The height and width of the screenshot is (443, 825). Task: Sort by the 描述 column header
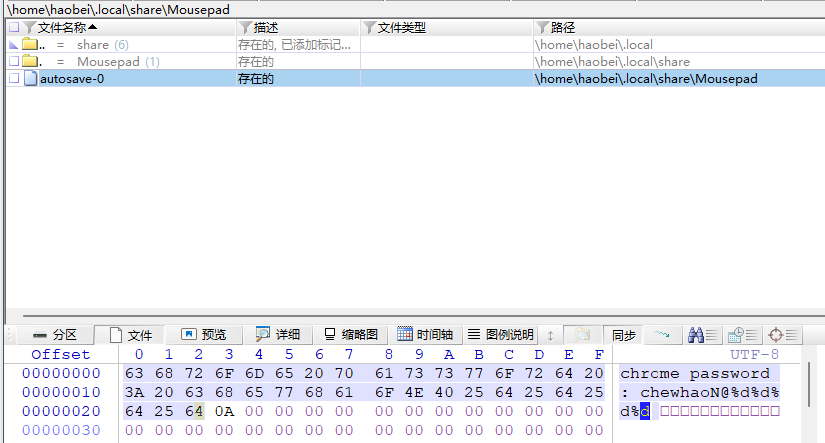(x=266, y=27)
